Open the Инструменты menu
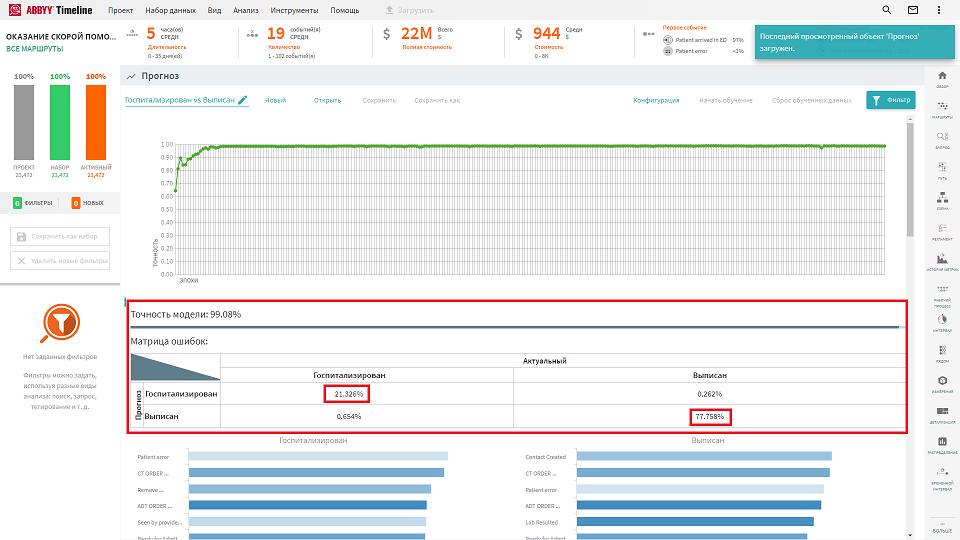The height and width of the screenshot is (540, 960). click(294, 10)
